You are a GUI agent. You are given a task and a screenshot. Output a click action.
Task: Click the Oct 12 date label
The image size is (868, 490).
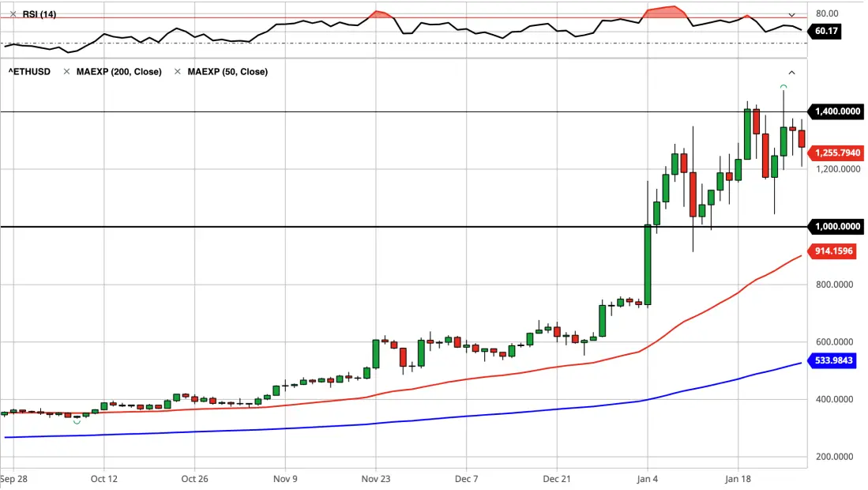[x=104, y=479]
